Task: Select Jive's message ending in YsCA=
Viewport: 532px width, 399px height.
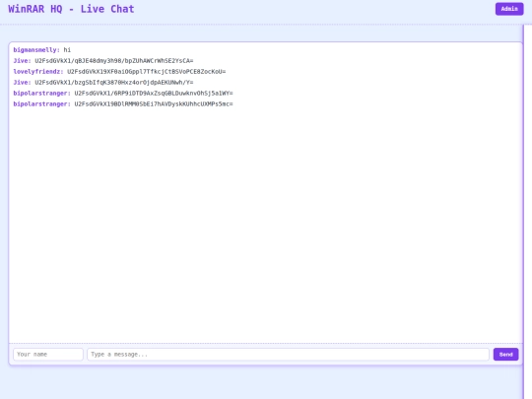Action: point(114,61)
